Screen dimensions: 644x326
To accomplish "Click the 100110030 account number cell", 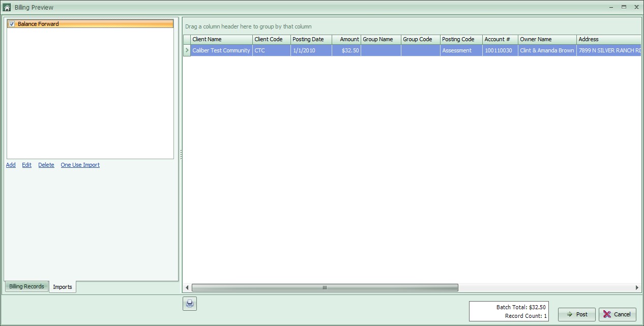I will point(500,50).
